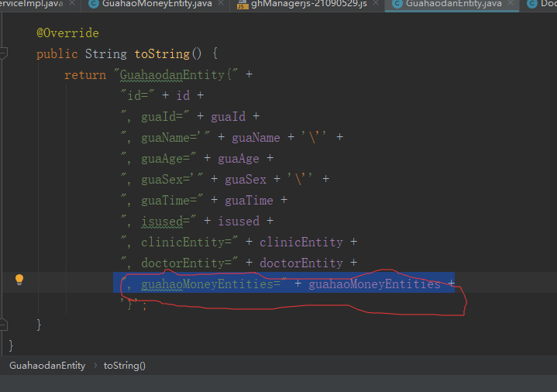Click the highlighted guahaoMoneyEntities variable

374,284
